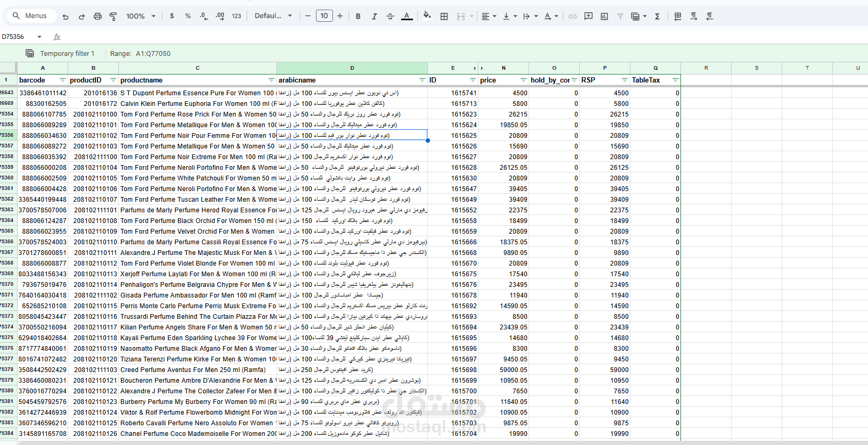
Task: Open the fill color picker
Action: pyautogui.click(x=427, y=16)
